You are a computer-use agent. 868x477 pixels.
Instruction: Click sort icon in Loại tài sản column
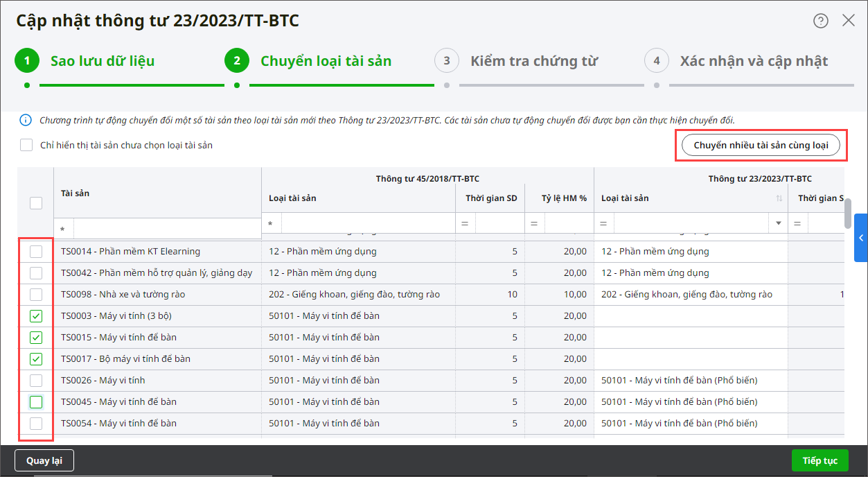pyautogui.click(x=779, y=198)
